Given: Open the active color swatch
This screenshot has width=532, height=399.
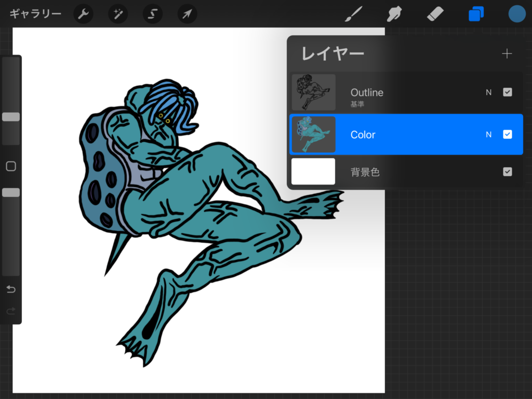Looking at the screenshot, I should point(516,14).
